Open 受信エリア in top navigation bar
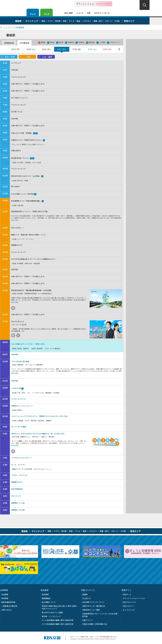 tap(129, 21)
